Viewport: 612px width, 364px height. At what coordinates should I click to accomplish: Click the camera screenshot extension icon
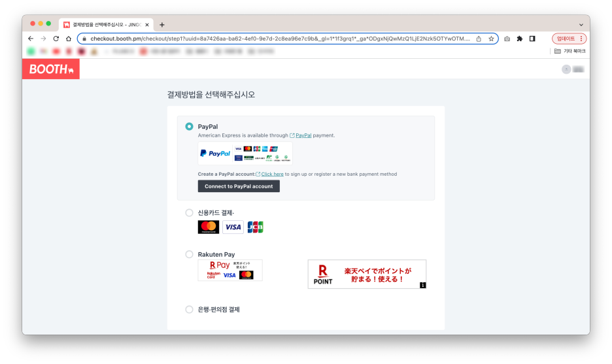click(x=507, y=39)
